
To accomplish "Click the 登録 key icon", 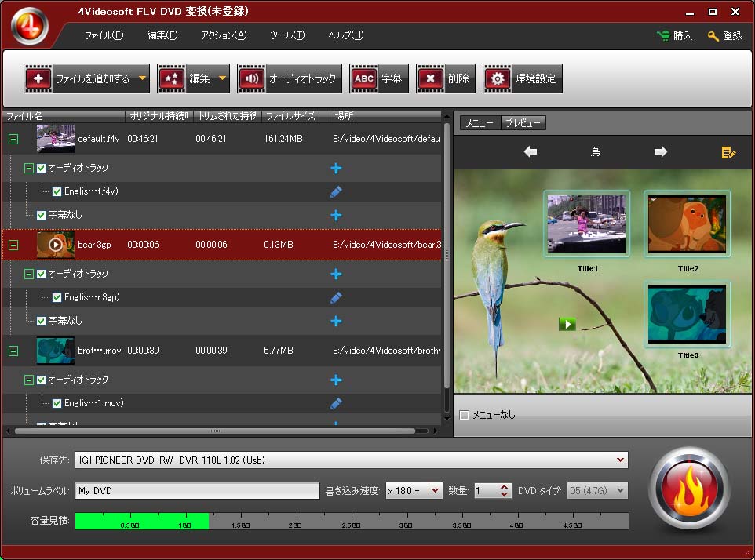I will 713,36.
